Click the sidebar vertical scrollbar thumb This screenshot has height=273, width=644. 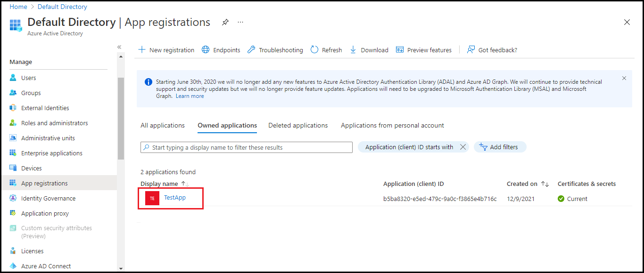tap(121, 119)
